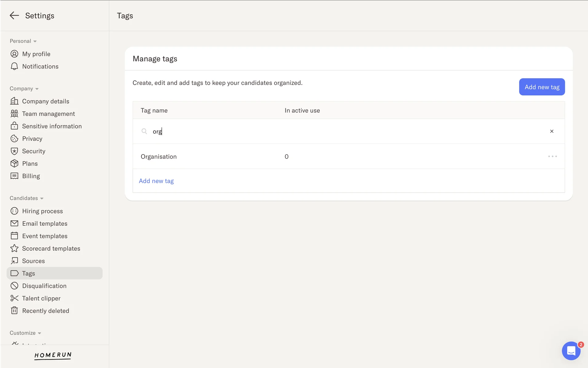Collapse the Candidates section

pyautogui.click(x=27, y=198)
